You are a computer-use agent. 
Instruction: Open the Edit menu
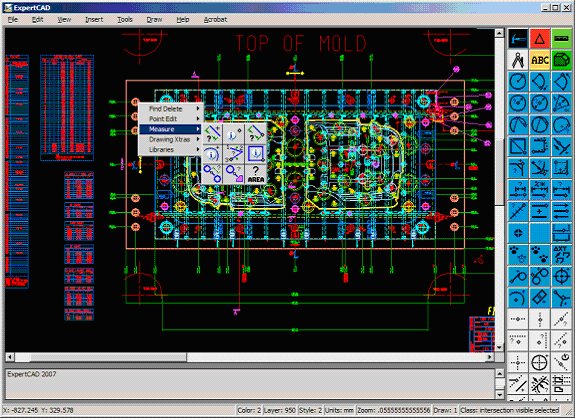point(37,20)
